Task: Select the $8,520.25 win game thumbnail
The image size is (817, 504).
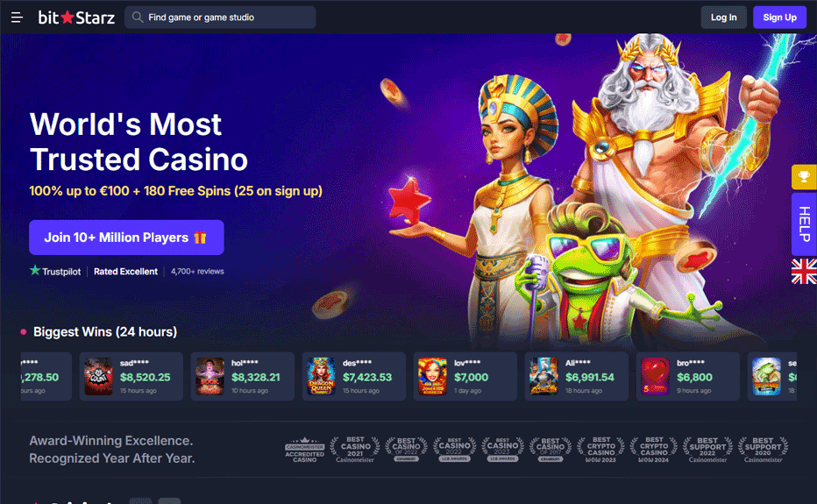Action: pyautogui.click(x=98, y=376)
